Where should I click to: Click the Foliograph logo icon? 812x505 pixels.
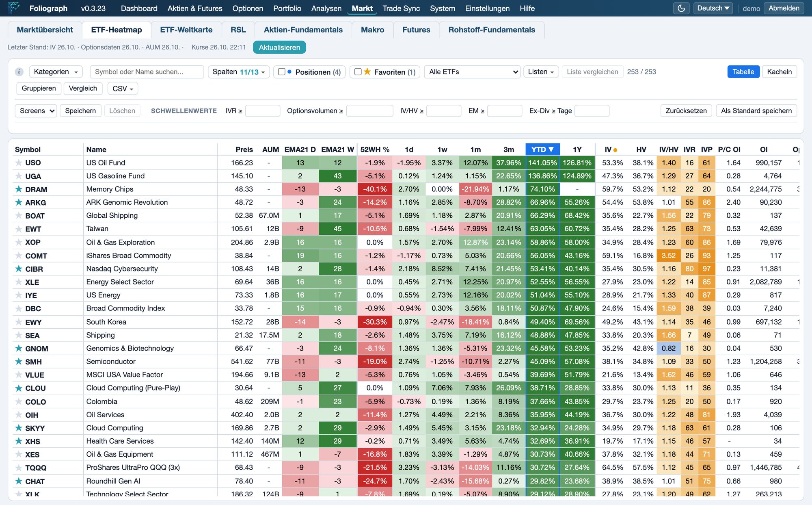click(x=13, y=8)
